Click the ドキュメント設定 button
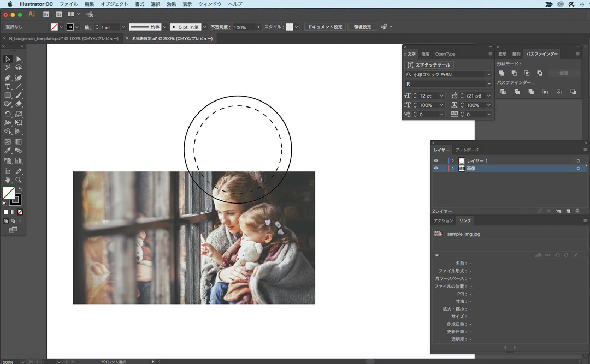590x364 pixels. (x=324, y=27)
